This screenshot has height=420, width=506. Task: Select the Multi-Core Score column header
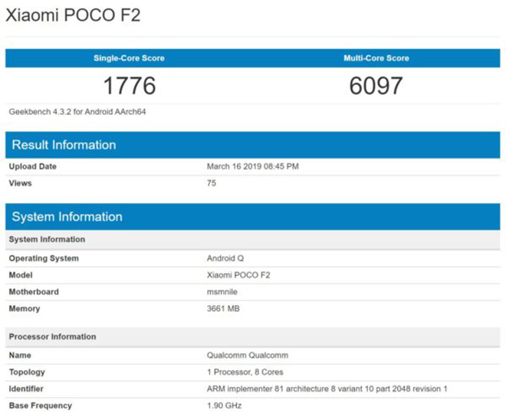(376, 58)
